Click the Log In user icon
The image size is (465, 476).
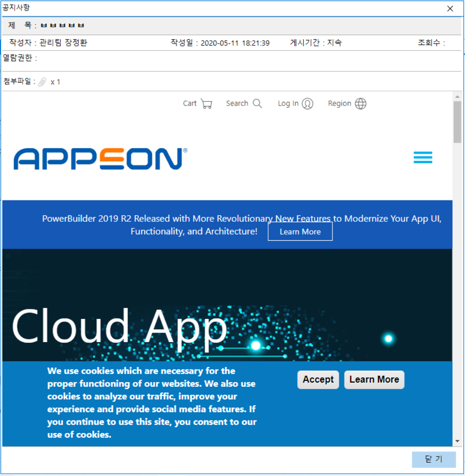(x=308, y=104)
